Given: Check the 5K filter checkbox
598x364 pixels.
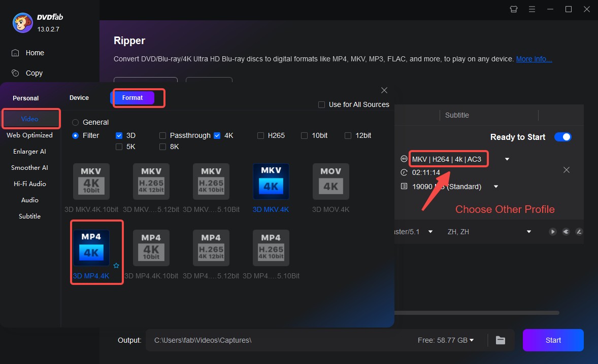Looking at the screenshot, I should (x=119, y=147).
